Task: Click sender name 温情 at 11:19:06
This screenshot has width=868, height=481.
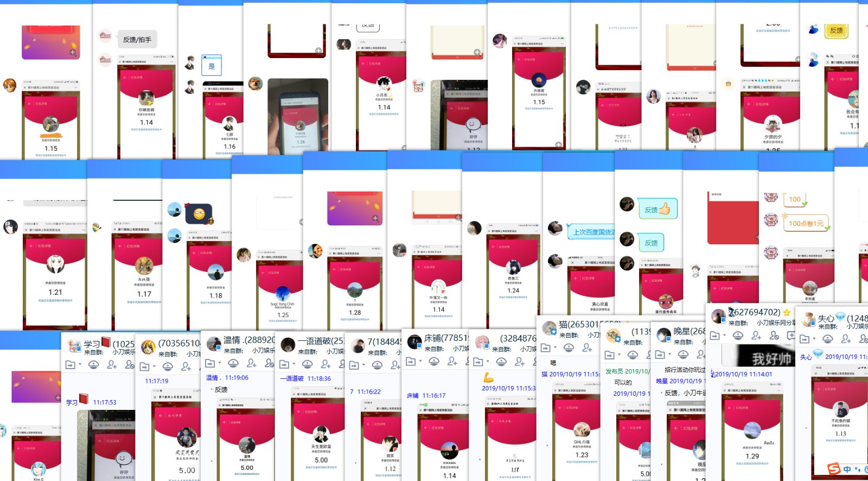Action: pos(212,378)
